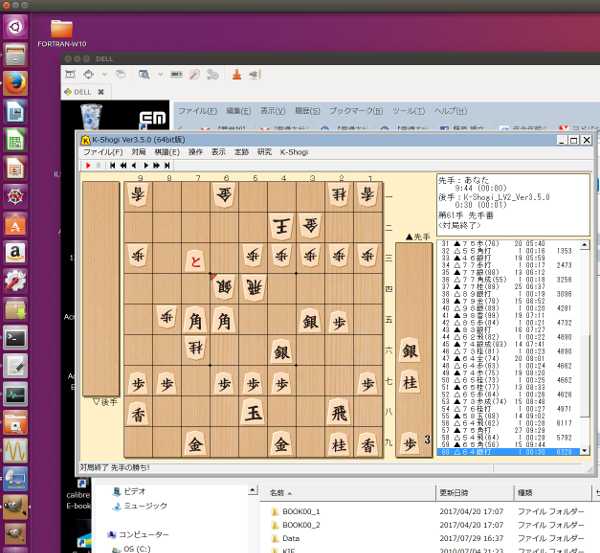Open the FORTRAN-W10 desktop folder
This screenshot has height=553, width=600.
point(62,33)
